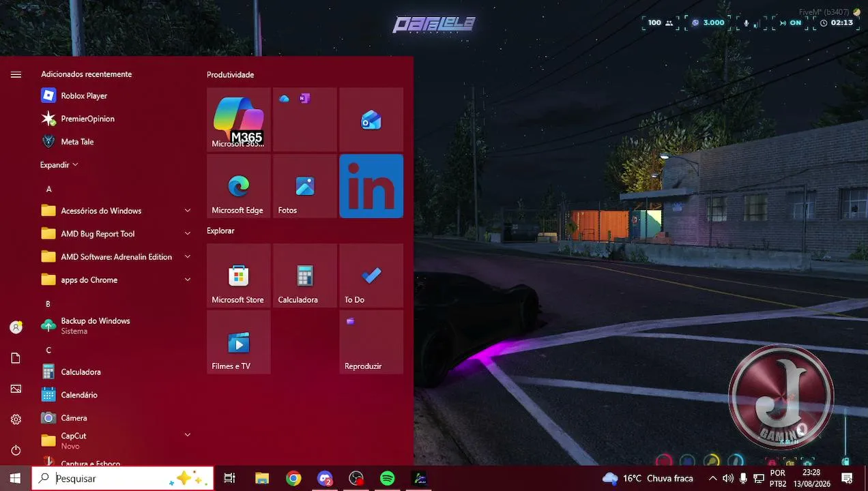Image resolution: width=868 pixels, height=491 pixels.
Task: Open Task View on the taskbar
Action: [x=230, y=479]
